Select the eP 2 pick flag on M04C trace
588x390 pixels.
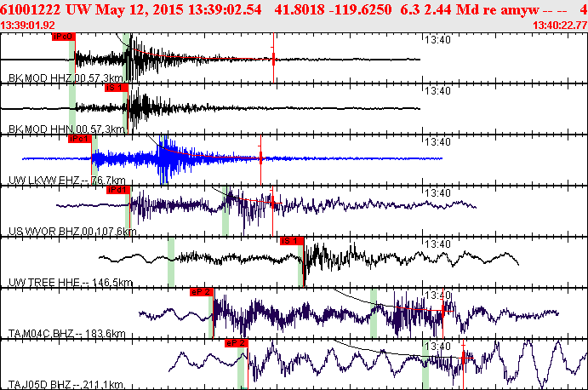[202, 292]
